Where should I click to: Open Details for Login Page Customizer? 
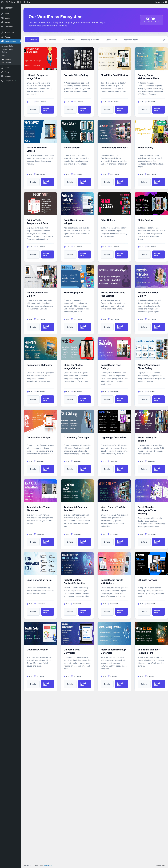pos(107,469)
